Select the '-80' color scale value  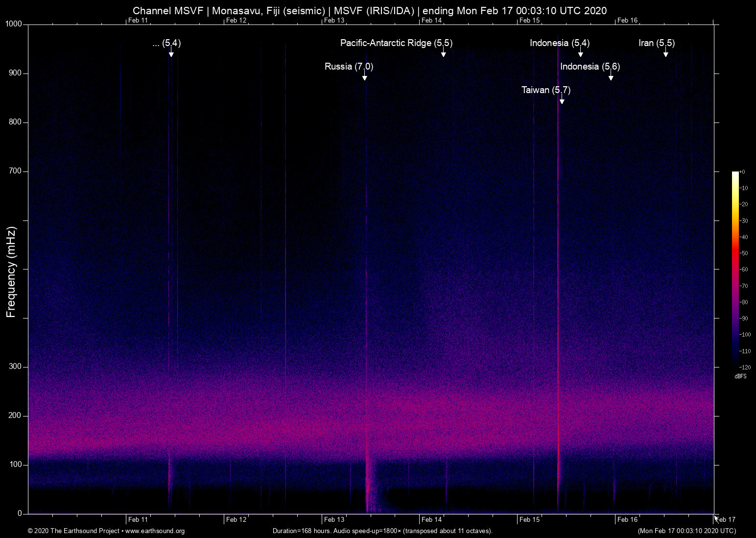coord(744,302)
